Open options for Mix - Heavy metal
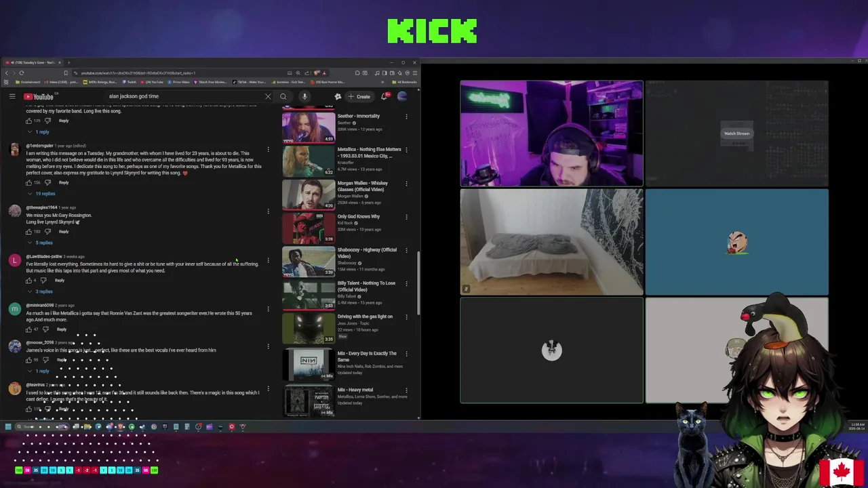This screenshot has height=488, width=868. pos(407,390)
